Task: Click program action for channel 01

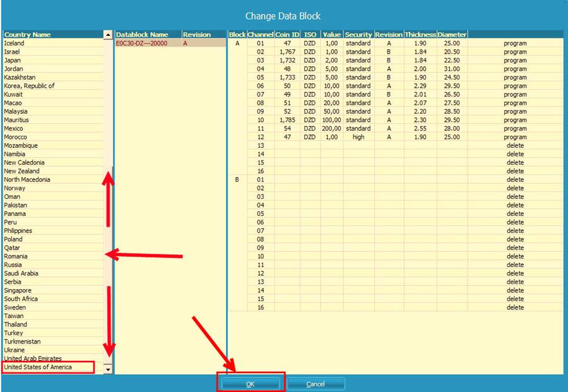Action: (x=515, y=44)
